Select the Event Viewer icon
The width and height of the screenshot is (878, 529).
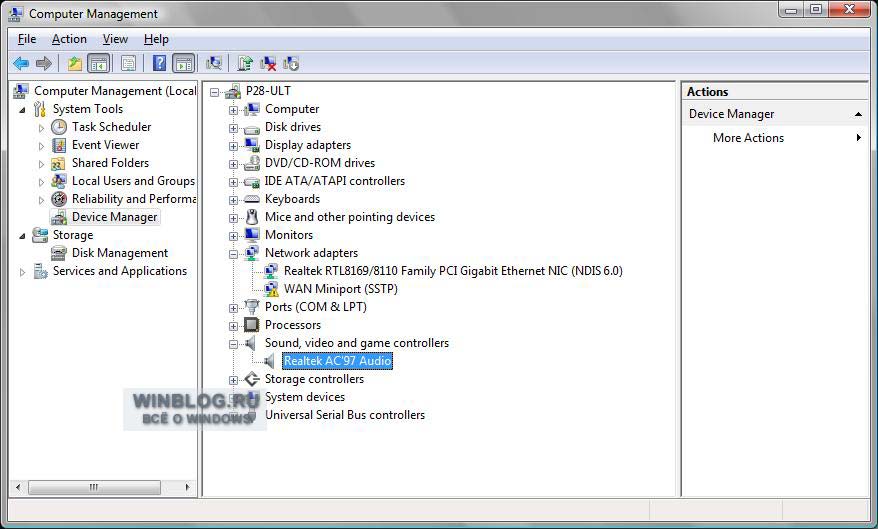tap(59, 145)
